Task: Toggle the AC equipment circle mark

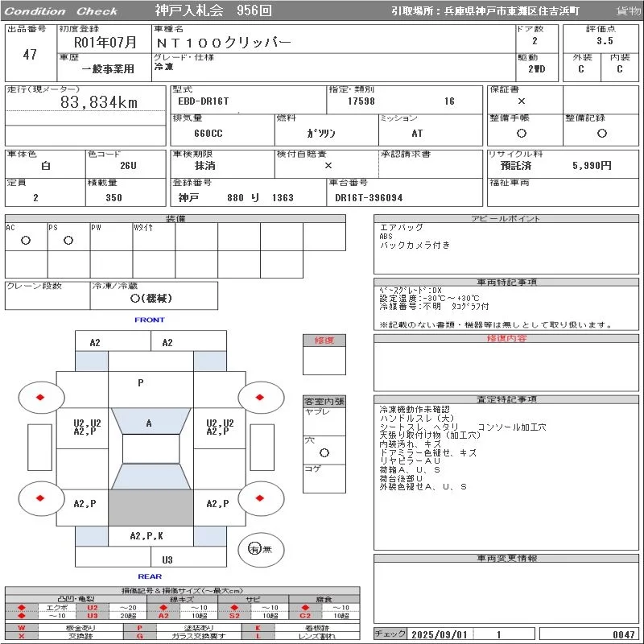Action: point(26,240)
